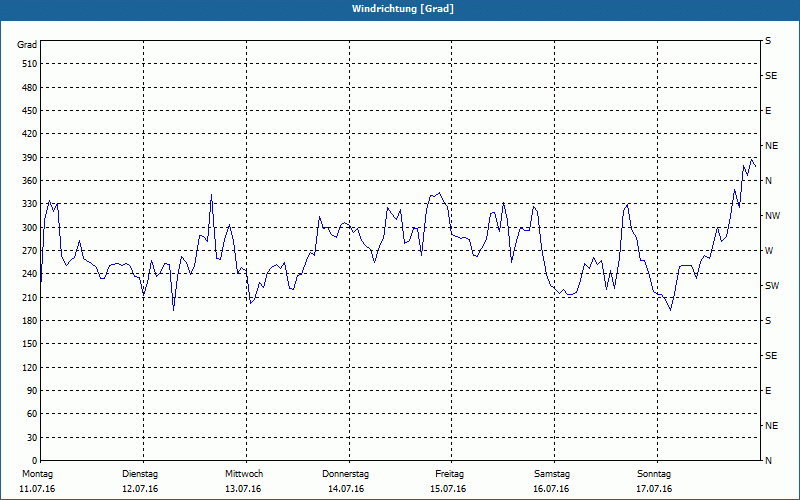This screenshot has width=800, height=500.
Task: Click the NW compass label
Action: [x=772, y=216]
